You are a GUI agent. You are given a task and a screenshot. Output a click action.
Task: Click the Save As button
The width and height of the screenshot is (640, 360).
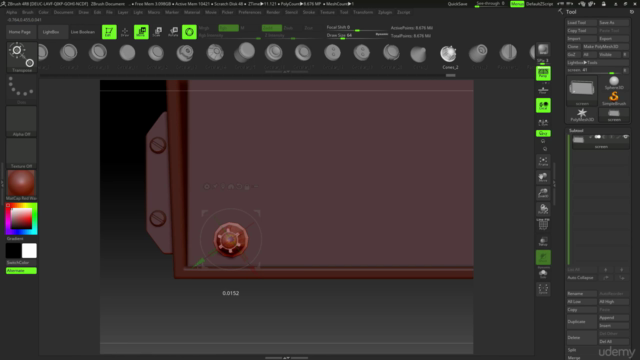point(613,22)
